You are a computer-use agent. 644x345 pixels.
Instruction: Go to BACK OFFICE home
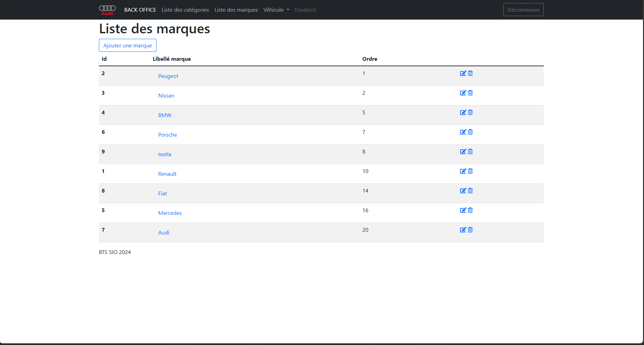(140, 10)
